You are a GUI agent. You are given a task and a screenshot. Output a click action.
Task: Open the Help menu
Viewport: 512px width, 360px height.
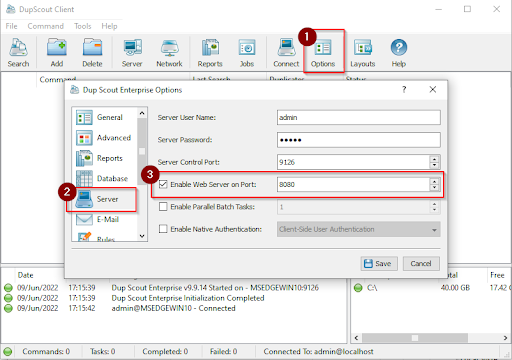point(109,26)
